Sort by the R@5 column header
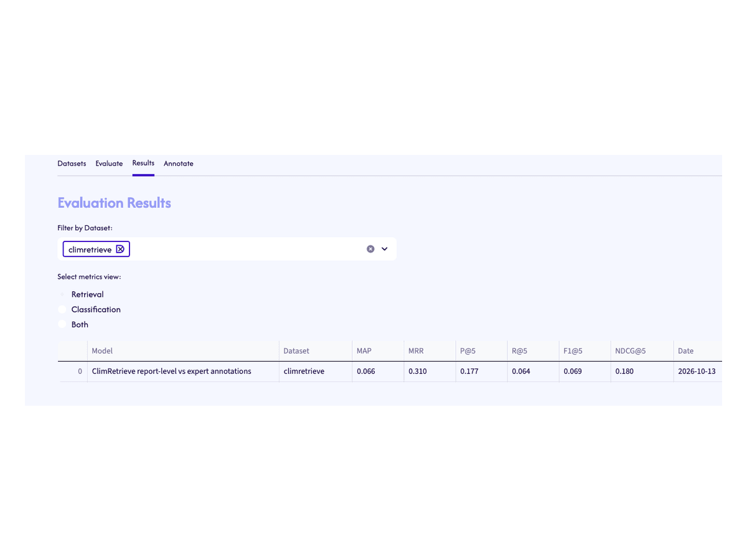747x560 pixels. click(533, 351)
